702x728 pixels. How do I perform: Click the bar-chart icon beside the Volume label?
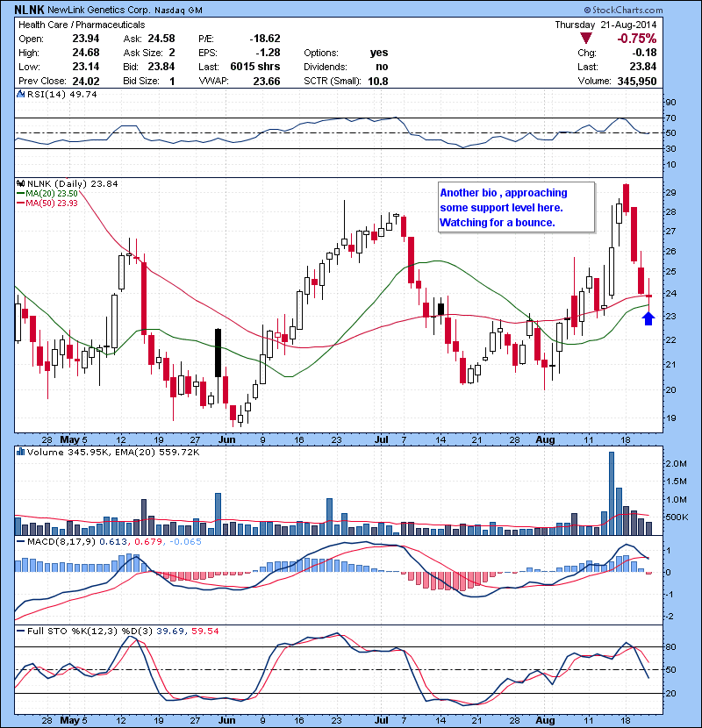20,452
